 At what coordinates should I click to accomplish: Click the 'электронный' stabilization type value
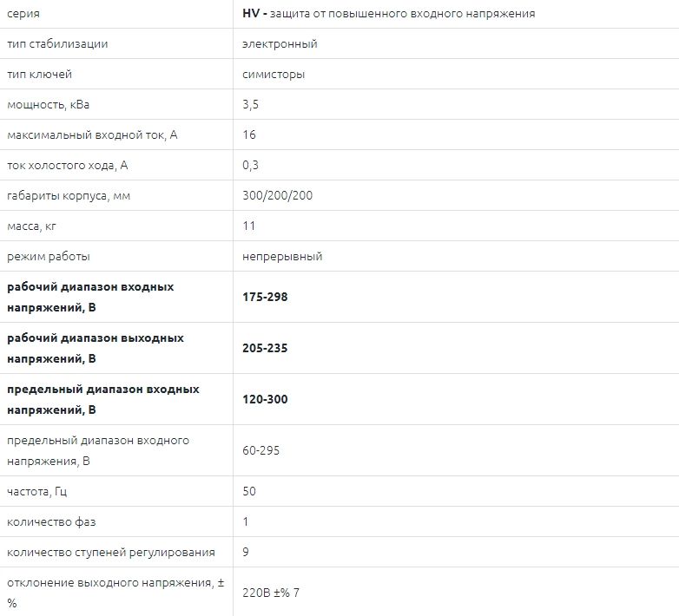point(280,43)
